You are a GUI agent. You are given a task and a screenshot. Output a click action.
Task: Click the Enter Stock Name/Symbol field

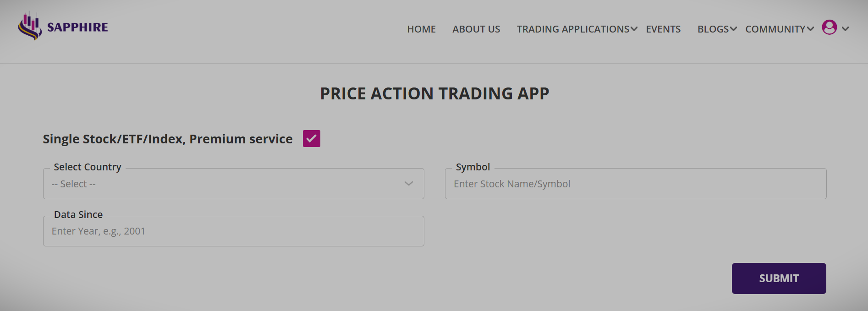[635, 184]
